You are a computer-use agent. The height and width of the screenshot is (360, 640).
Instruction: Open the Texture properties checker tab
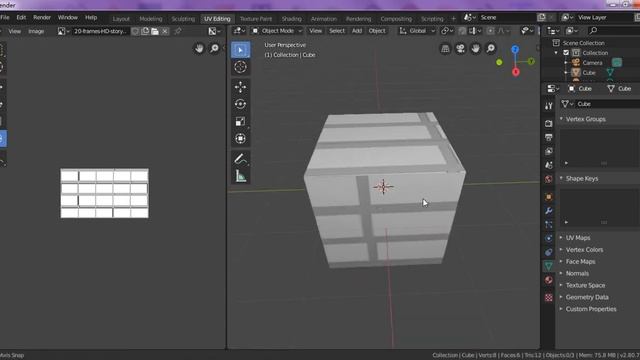549,297
